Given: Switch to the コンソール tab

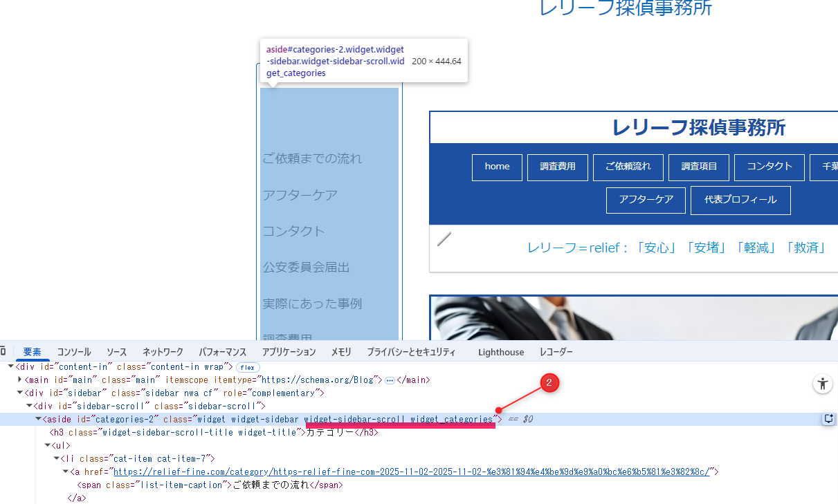Looking at the screenshot, I should (x=74, y=352).
